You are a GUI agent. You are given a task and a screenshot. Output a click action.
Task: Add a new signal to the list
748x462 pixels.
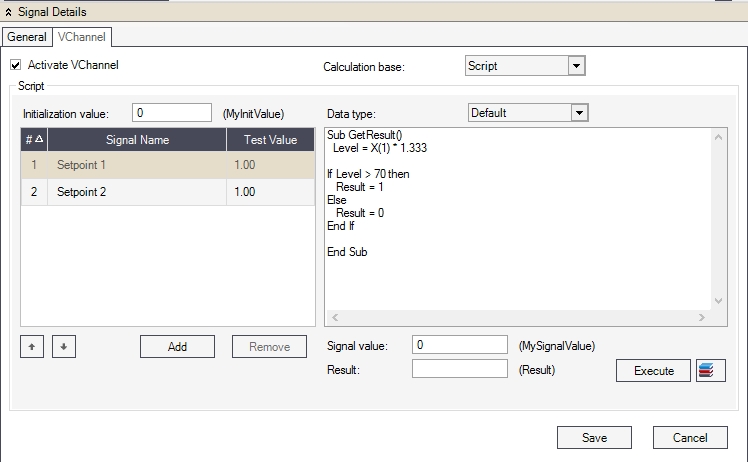pyautogui.click(x=177, y=347)
